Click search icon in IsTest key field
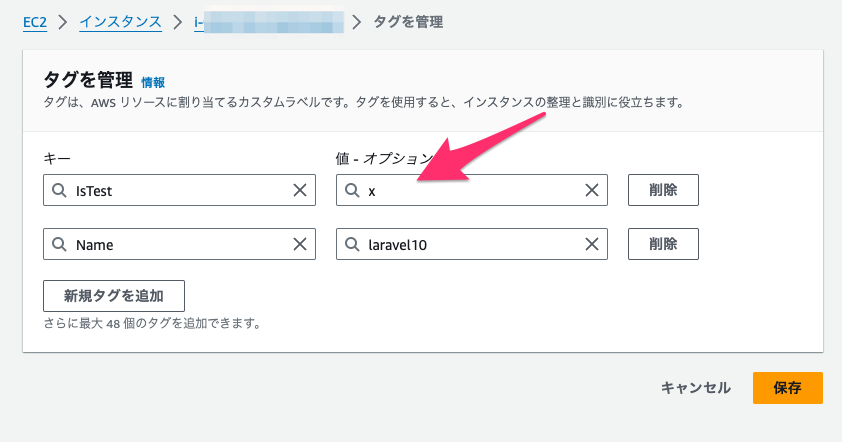This screenshot has width=842, height=442. pos(59,190)
